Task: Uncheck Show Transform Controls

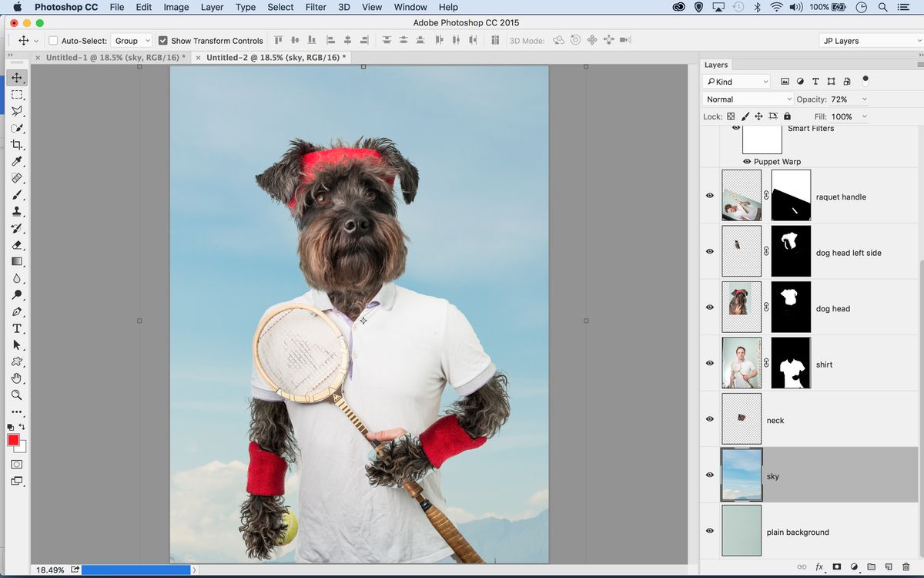Action: point(162,40)
